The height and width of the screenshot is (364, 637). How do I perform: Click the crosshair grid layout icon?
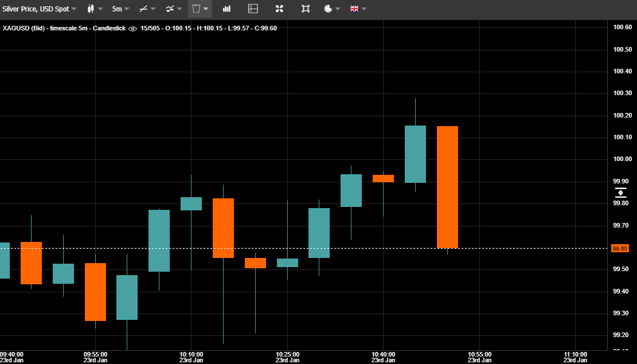click(x=253, y=9)
